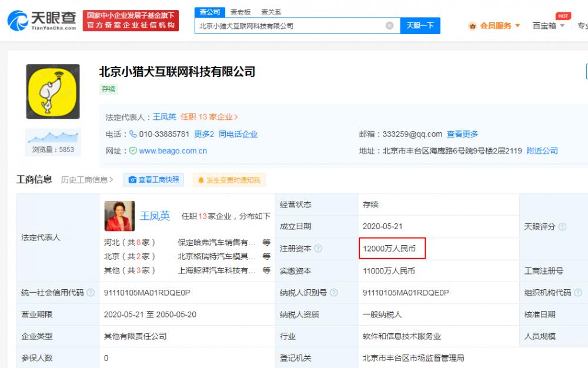Click the company title 北京小猎犬互联网科技有限公司

tap(177, 72)
